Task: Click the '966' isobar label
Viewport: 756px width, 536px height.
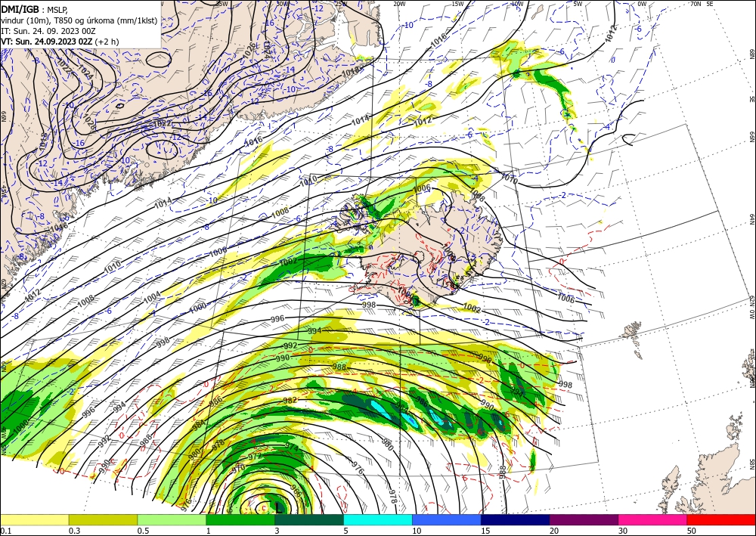Action: pyautogui.click(x=296, y=492)
